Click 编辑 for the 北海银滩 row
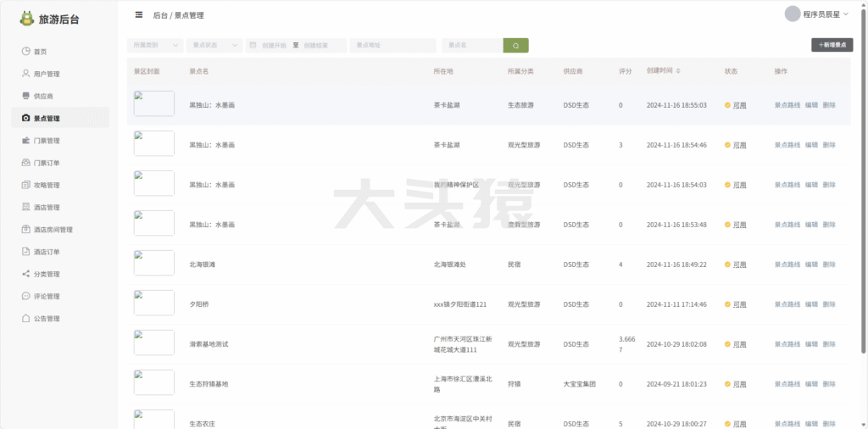 (x=811, y=265)
